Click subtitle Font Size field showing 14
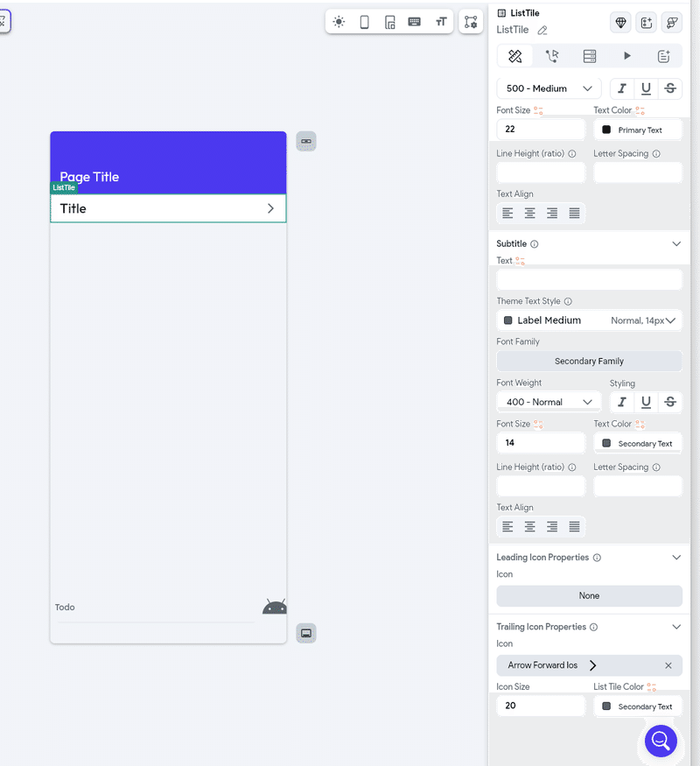700x766 pixels. (x=541, y=443)
